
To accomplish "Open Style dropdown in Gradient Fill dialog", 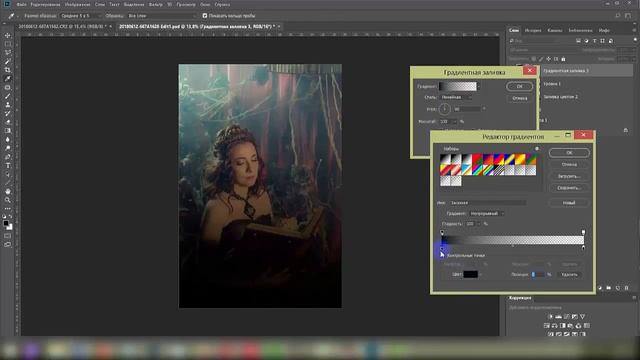I will [x=456, y=97].
